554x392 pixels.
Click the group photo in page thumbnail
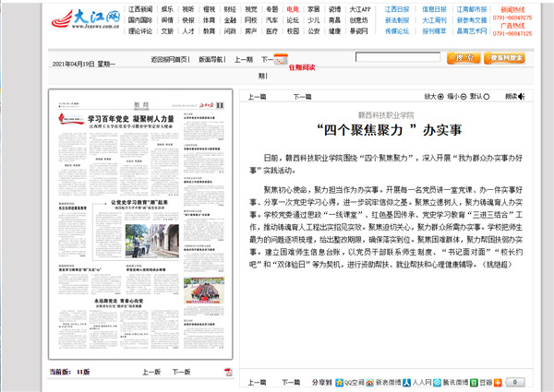pos(204,291)
